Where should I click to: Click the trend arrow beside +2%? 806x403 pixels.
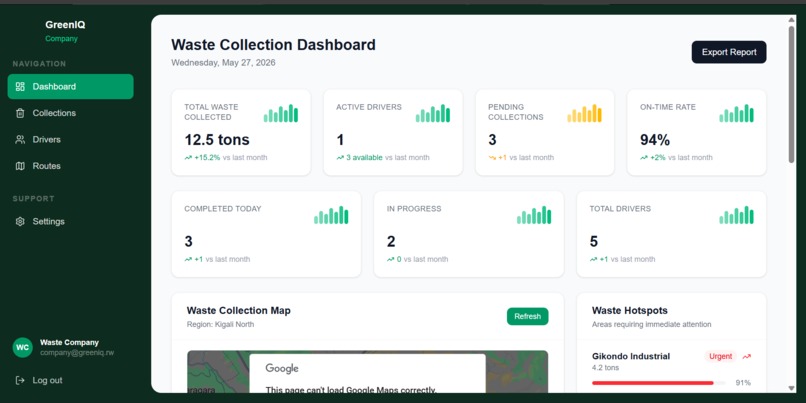(x=644, y=158)
